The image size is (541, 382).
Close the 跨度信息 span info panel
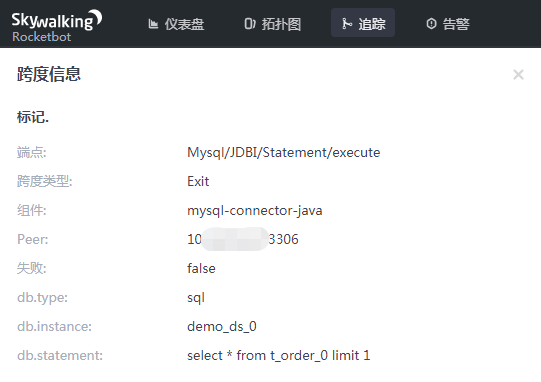pos(518,75)
